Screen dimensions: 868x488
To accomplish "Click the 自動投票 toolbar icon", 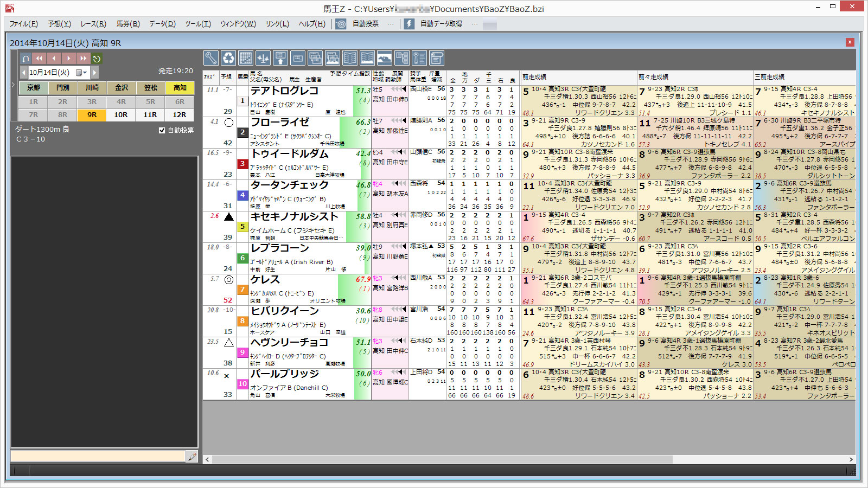I will tap(341, 24).
